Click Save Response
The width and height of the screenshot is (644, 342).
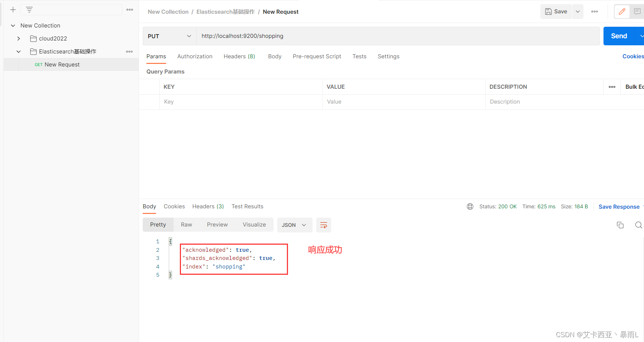619,207
